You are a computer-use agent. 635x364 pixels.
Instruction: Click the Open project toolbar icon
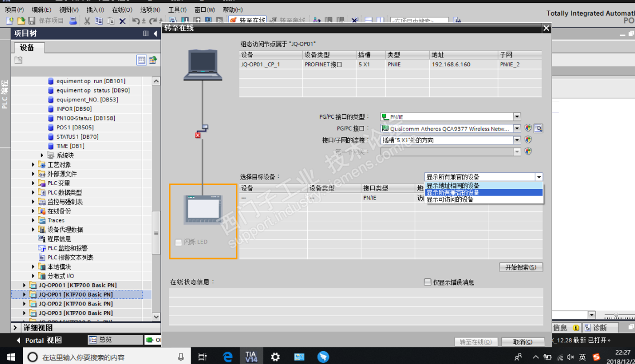21,21
